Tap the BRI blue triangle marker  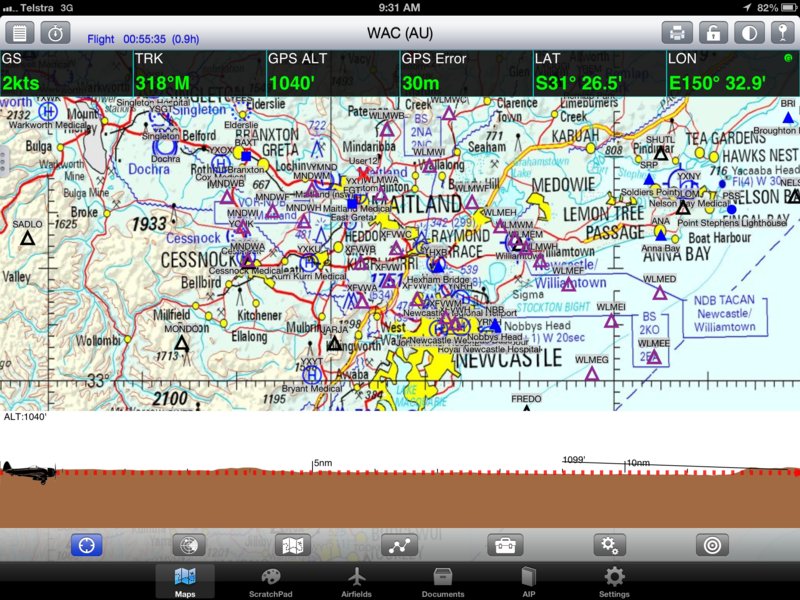(x=788, y=118)
